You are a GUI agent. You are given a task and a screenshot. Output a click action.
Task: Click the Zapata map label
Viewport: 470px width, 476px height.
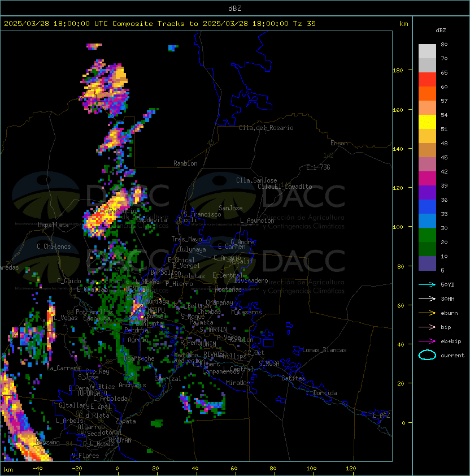tap(125, 421)
